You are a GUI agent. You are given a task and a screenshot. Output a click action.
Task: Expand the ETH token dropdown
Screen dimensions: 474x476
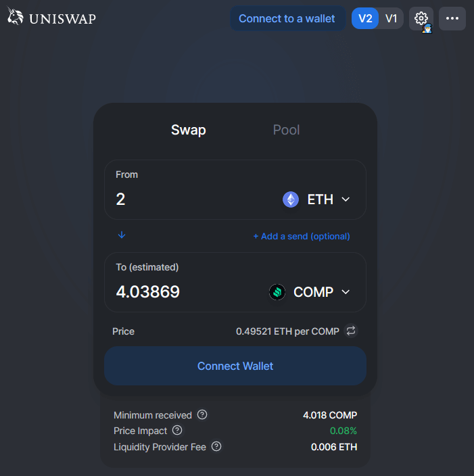pos(346,199)
